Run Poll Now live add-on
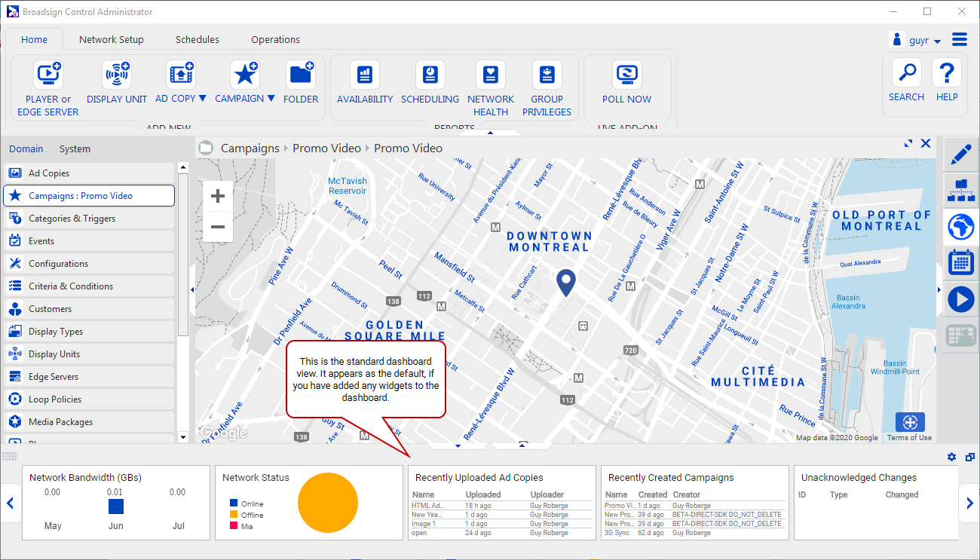Image resolution: width=980 pixels, height=560 pixels. (x=627, y=83)
